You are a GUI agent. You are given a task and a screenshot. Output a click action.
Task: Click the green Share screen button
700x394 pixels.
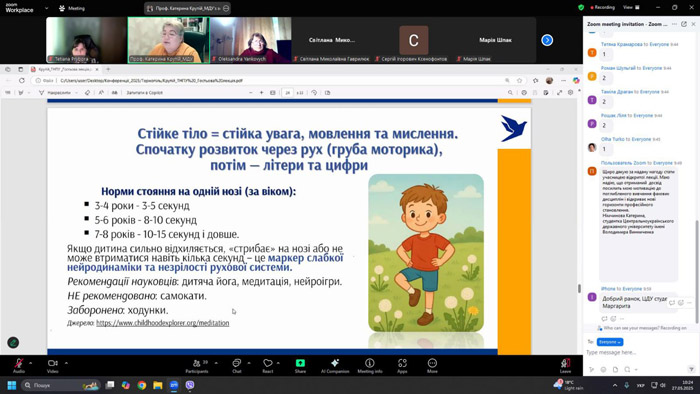pyautogui.click(x=300, y=365)
